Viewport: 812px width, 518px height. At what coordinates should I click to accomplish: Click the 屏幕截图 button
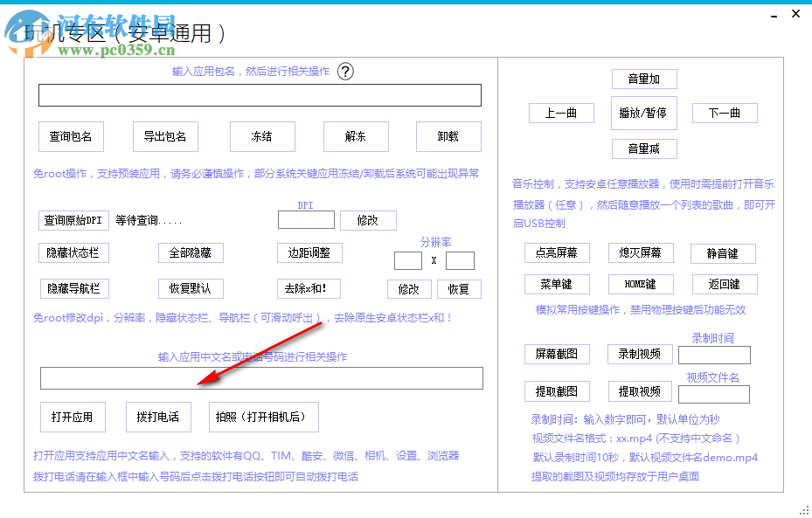pos(557,355)
